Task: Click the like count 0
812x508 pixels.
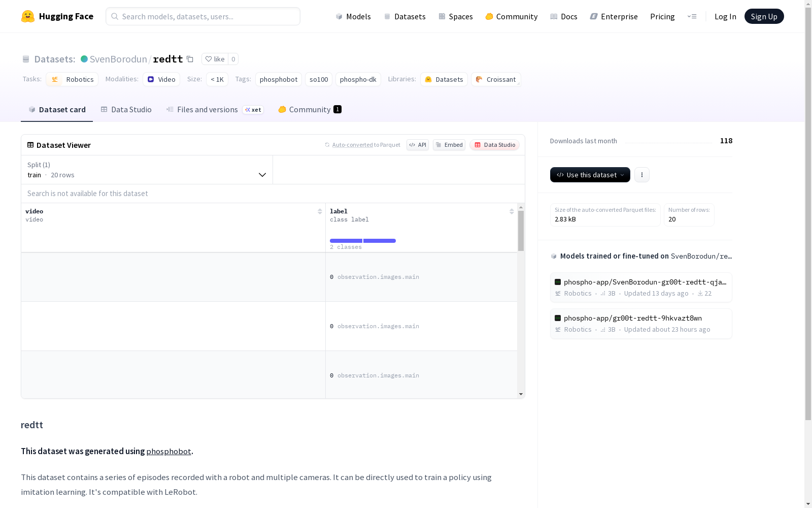Action: (x=233, y=59)
